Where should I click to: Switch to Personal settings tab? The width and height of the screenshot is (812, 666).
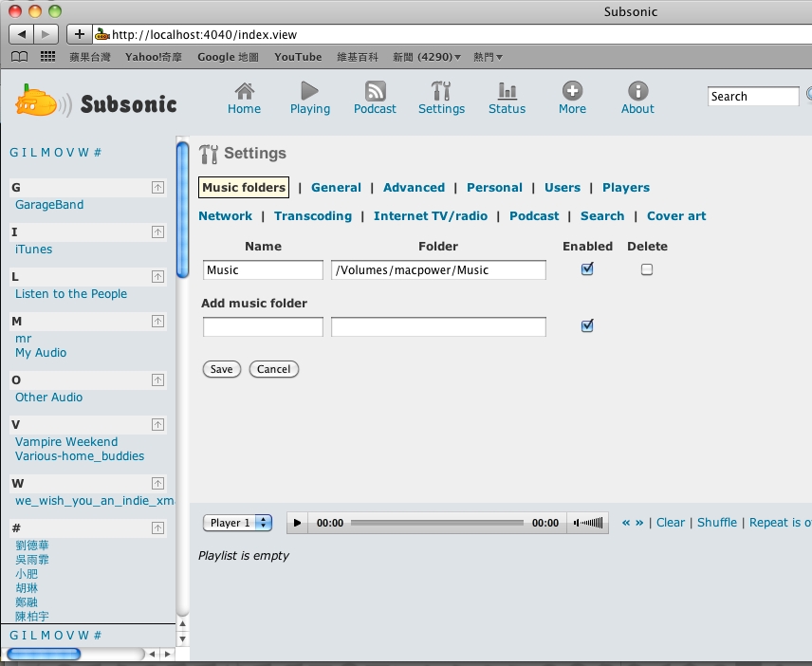pyautogui.click(x=494, y=188)
